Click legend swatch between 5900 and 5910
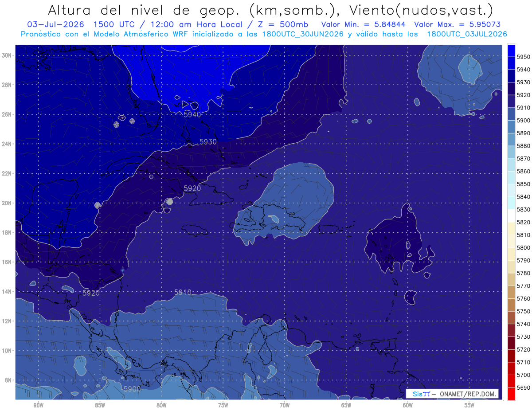 pos(511,114)
